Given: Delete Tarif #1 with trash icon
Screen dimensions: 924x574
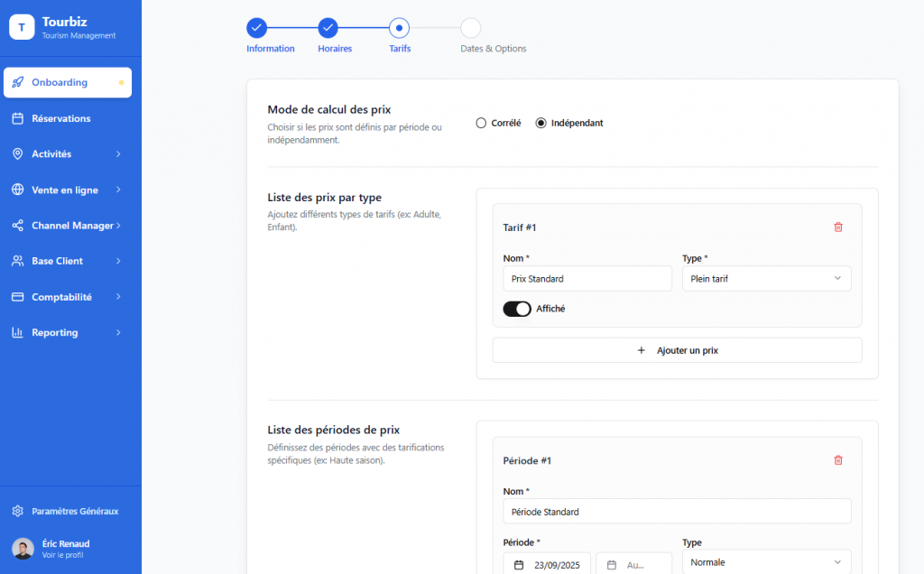Looking at the screenshot, I should coord(837,227).
